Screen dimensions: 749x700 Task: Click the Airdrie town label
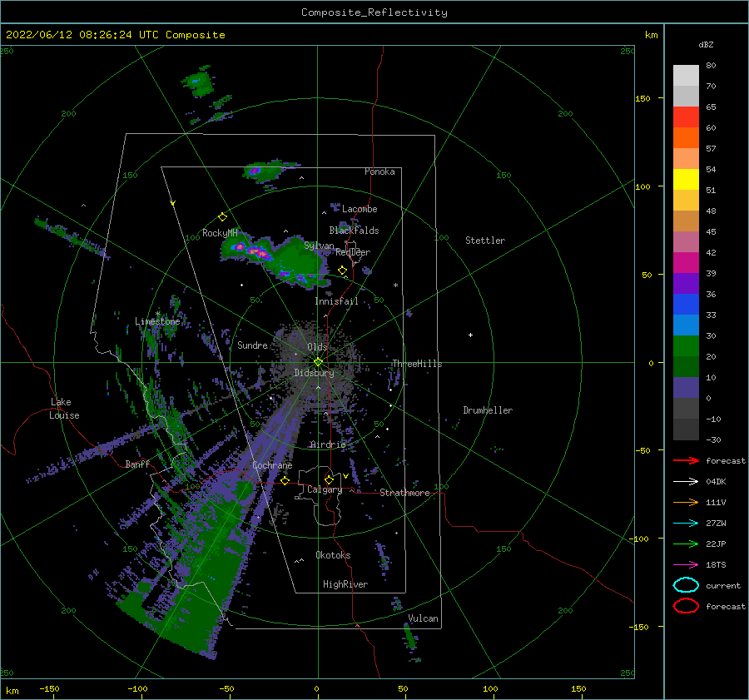pos(328,444)
